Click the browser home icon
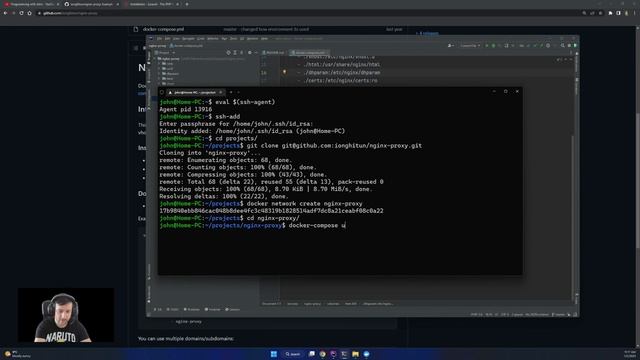The image size is (640, 360). point(29,13)
